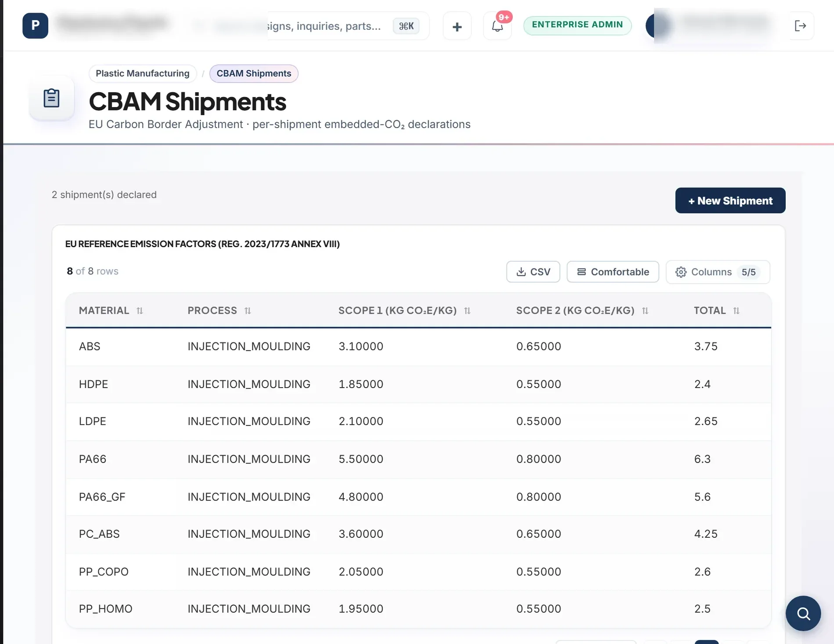Click the PC_ABS material cell
Screen dimensions: 834x644
[99, 534]
